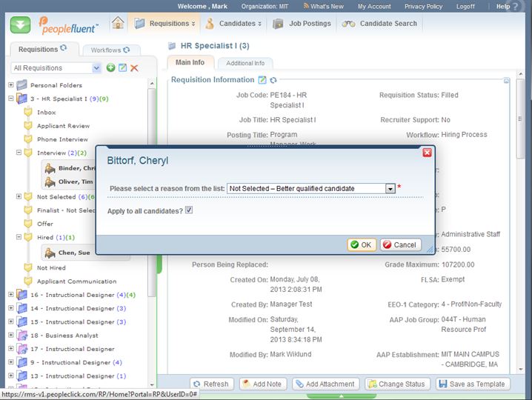Open the reason selection dropdown
Viewport: 532px width, 400px height.
[390, 189]
